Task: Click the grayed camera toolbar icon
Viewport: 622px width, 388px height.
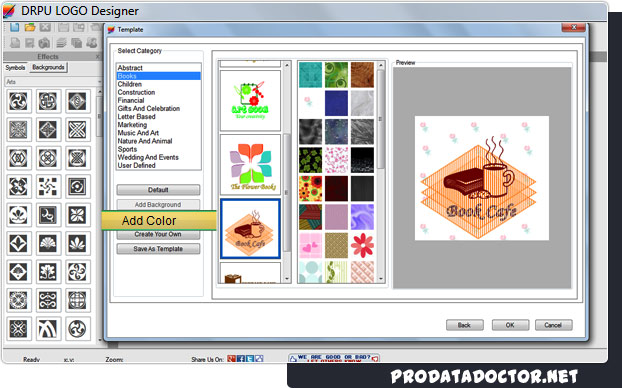Action: coord(45,42)
